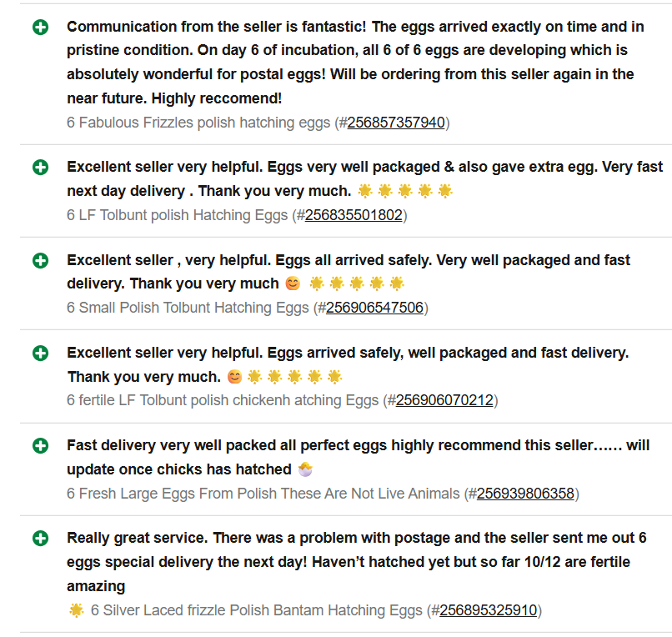Click the sun emoji before "6 Silver Laced frizzle"
This screenshot has height=637, width=672.
click(x=77, y=610)
